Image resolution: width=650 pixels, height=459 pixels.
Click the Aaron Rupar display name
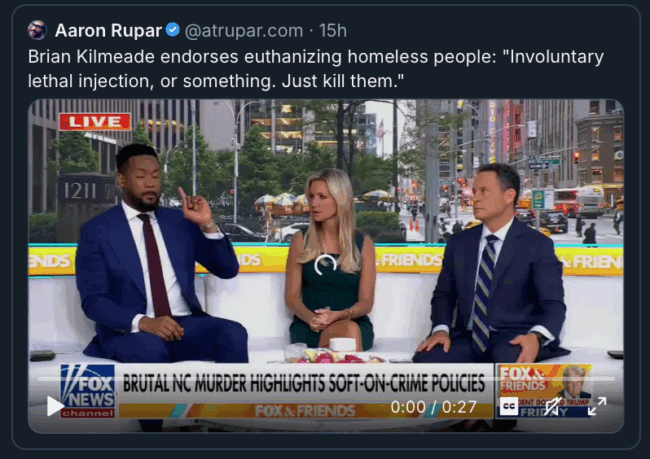pos(108,30)
